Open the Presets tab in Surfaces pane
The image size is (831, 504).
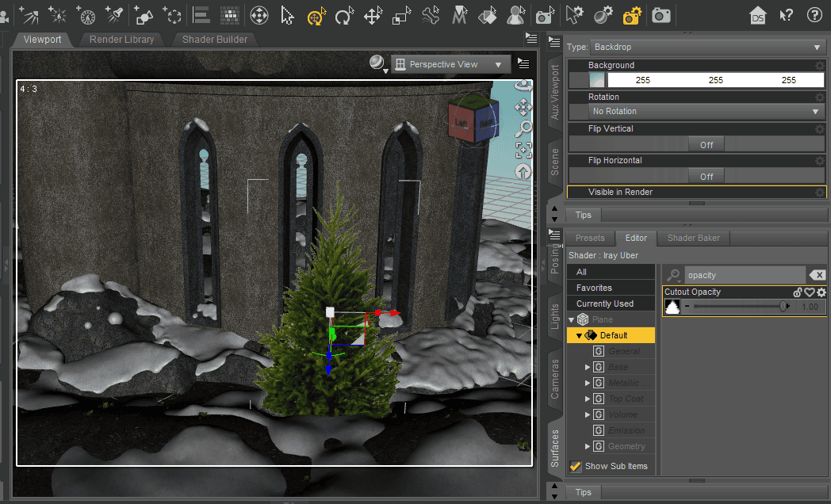click(589, 238)
